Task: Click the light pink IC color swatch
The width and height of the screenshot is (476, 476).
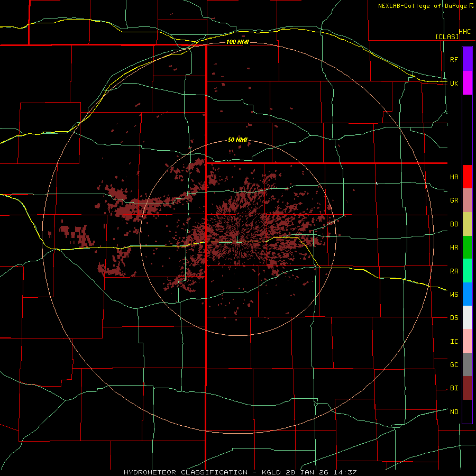Action: point(467,341)
